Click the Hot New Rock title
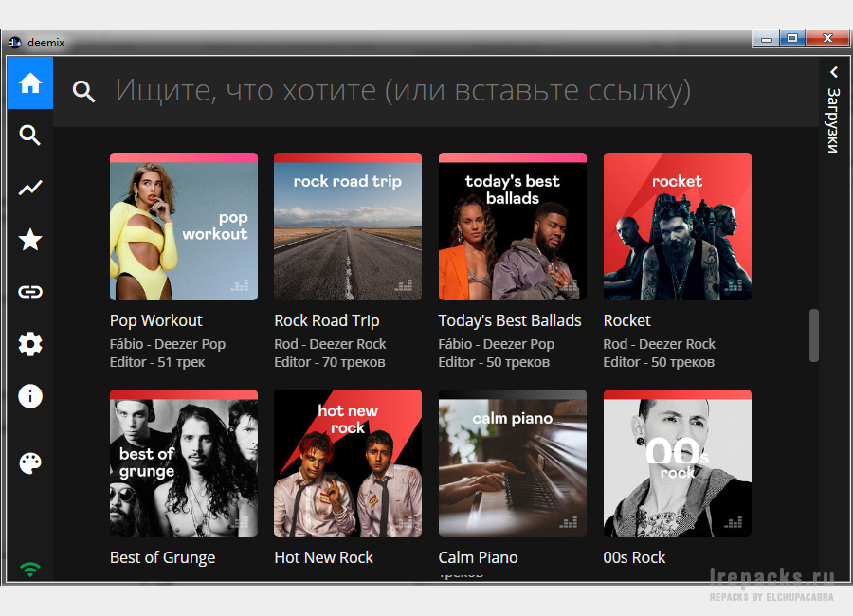 pyautogui.click(x=324, y=557)
